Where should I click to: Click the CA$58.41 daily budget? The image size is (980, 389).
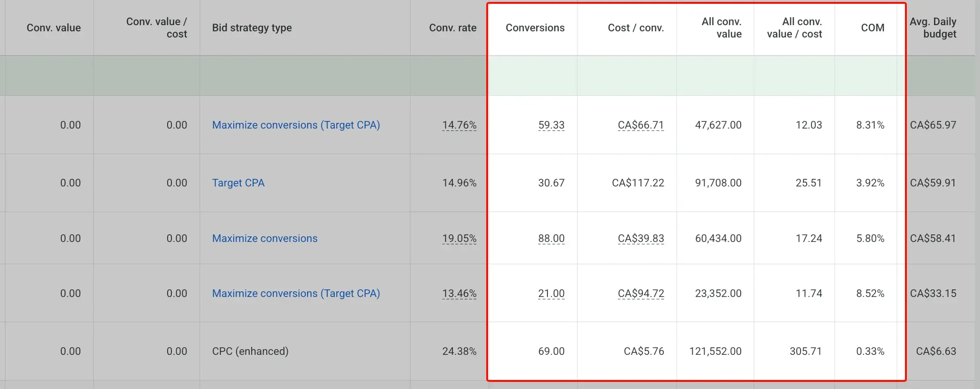(x=933, y=238)
